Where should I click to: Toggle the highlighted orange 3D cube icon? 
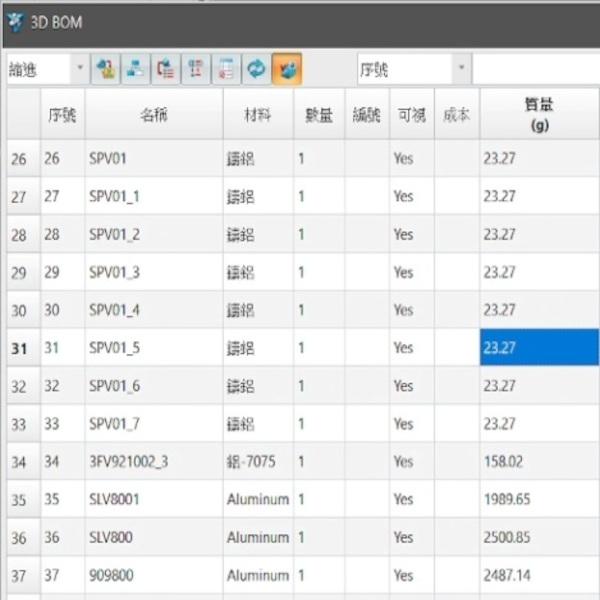(x=287, y=69)
